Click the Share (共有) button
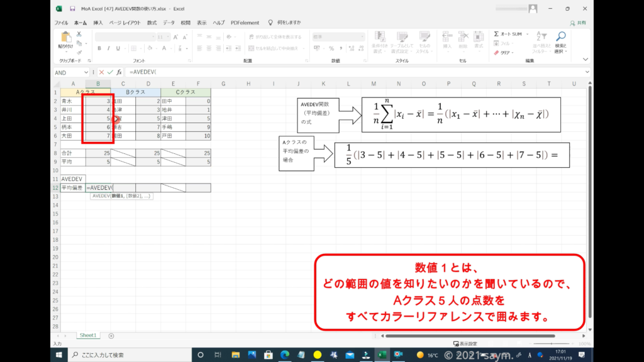The width and height of the screenshot is (644, 362). (x=579, y=23)
